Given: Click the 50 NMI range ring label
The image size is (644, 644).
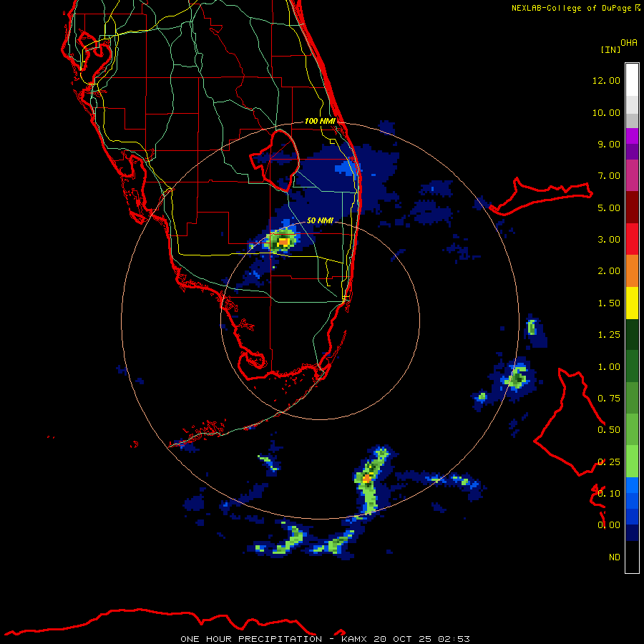Looking at the screenshot, I should click(x=320, y=220).
